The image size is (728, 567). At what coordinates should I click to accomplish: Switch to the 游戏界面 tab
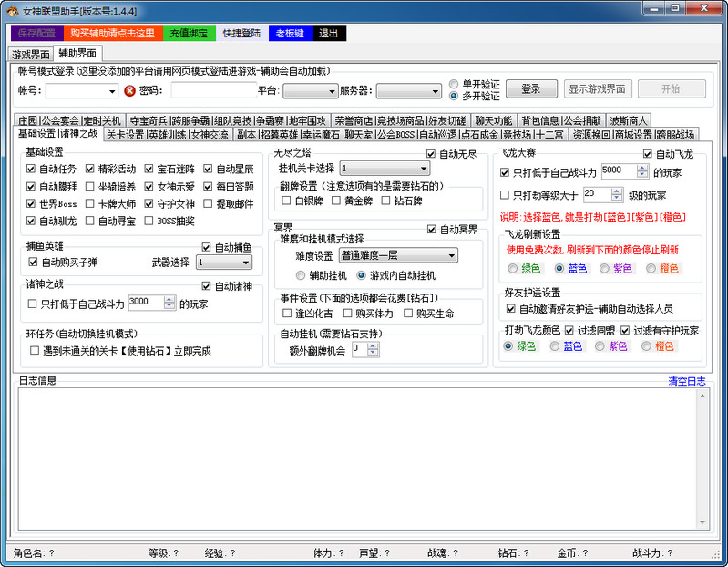click(29, 55)
